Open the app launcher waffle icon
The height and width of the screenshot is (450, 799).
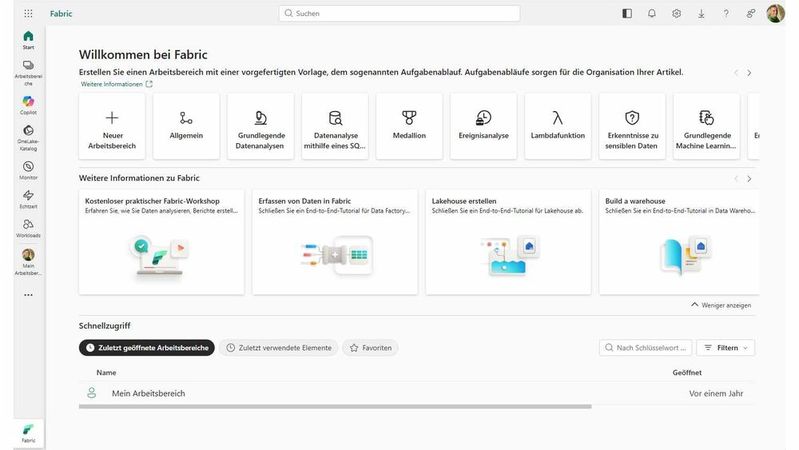[x=28, y=14]
